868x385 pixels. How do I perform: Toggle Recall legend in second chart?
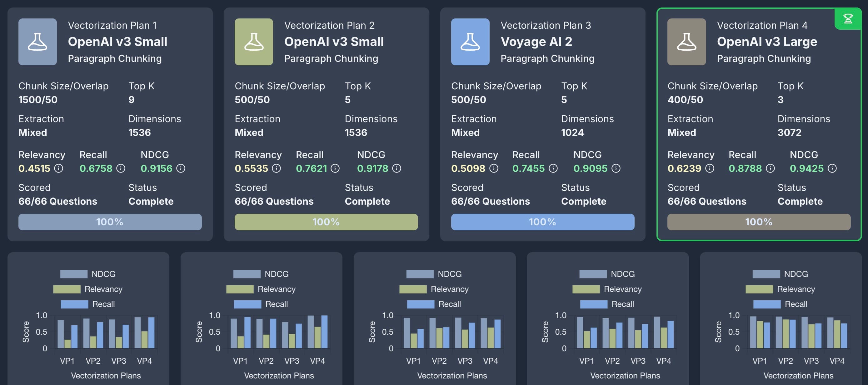261,304
